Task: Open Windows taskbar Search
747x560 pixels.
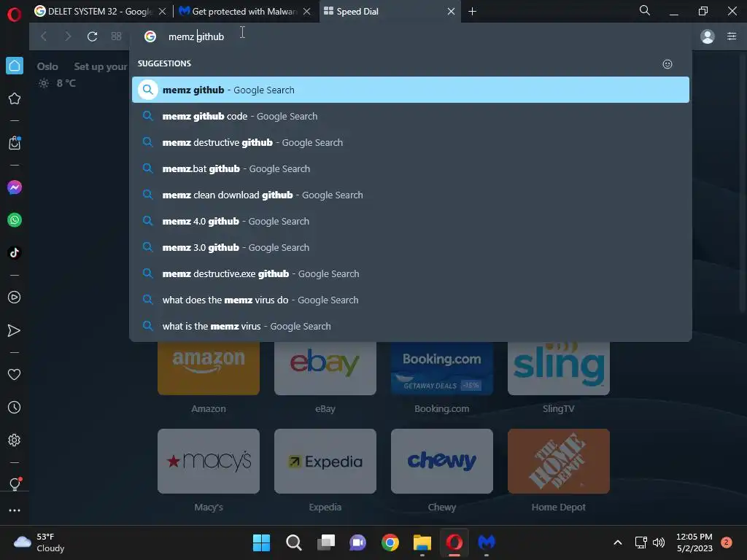Action: pos(293,542)
